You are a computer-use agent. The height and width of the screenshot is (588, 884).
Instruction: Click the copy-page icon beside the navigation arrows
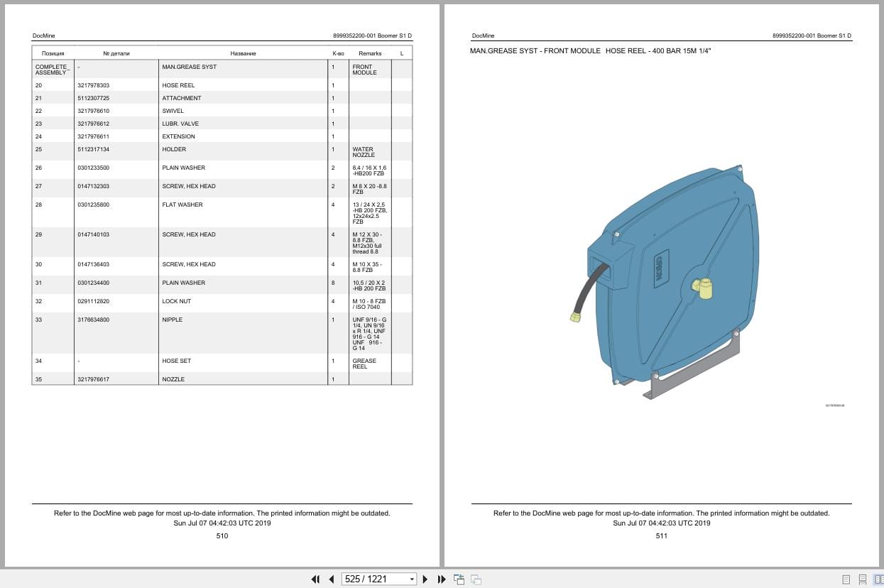tap(459, 579)
